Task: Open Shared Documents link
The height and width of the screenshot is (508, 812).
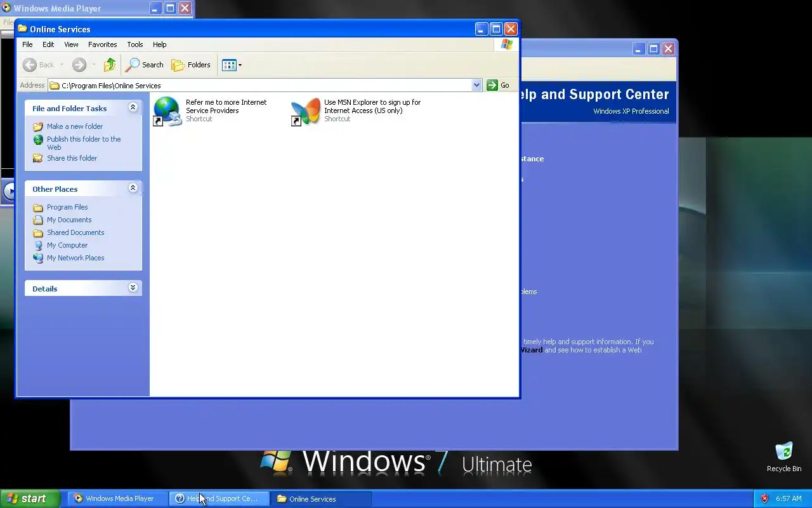Action: pos(75,232)
